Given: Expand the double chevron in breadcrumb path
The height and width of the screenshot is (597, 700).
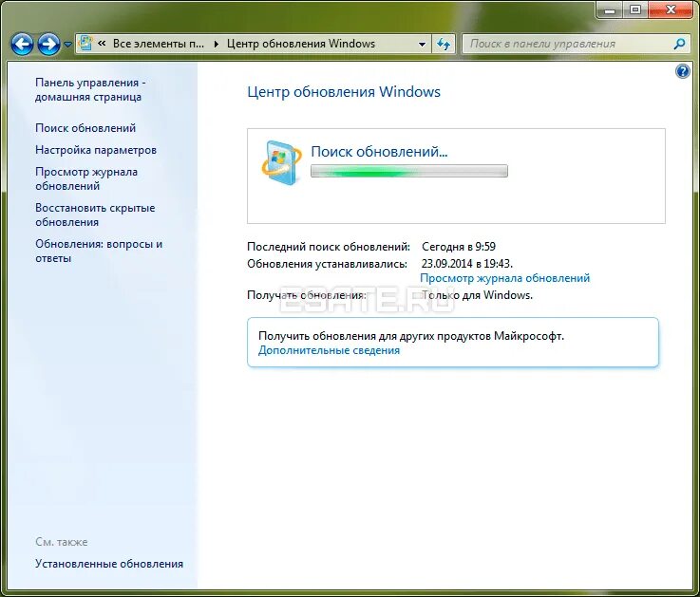Looking at the screenshot, I should pos(102,44).
